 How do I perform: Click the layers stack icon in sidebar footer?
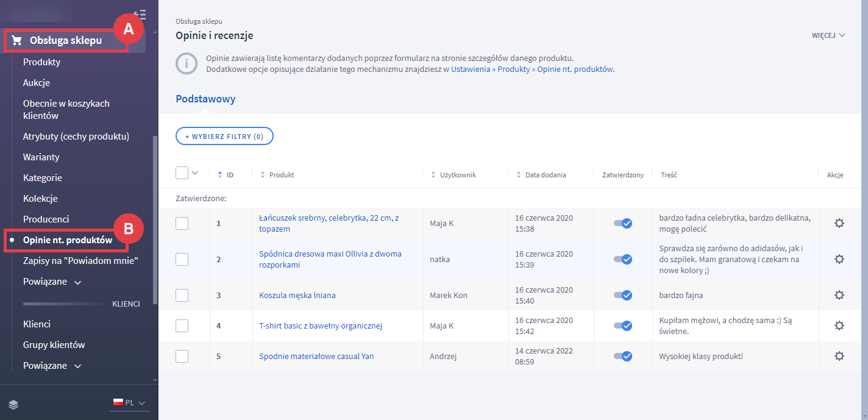coord(13,404)
